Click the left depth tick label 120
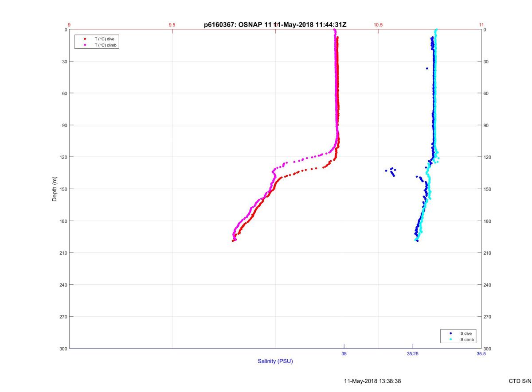Viewport: 532px width, 392px height. click(x=63, y=157)
